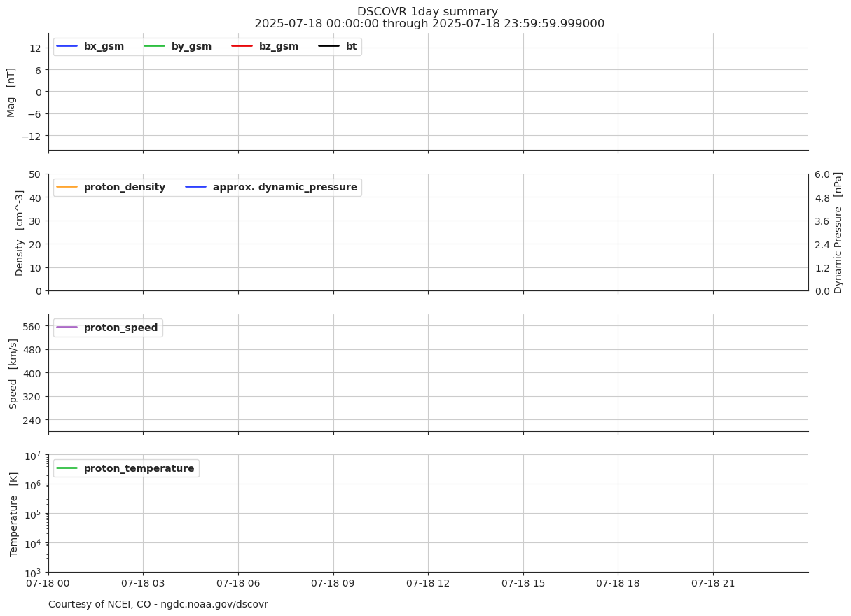Click the −6 Mag axis tick

35,114
